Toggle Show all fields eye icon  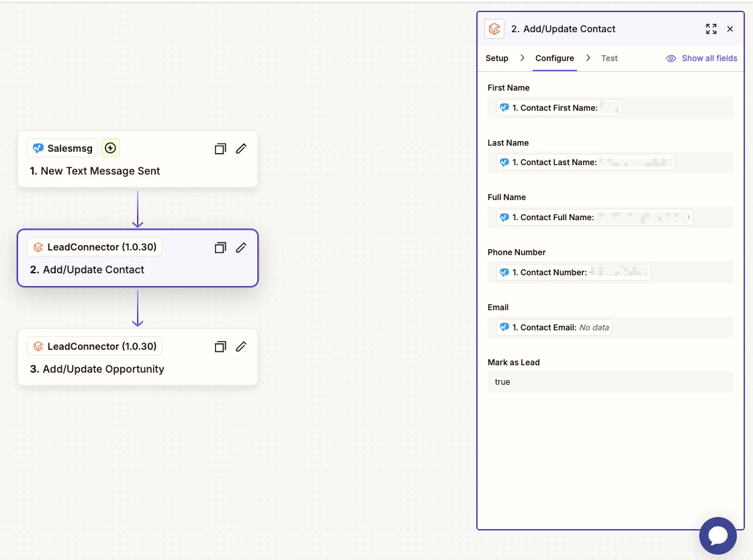coord(671,58)
